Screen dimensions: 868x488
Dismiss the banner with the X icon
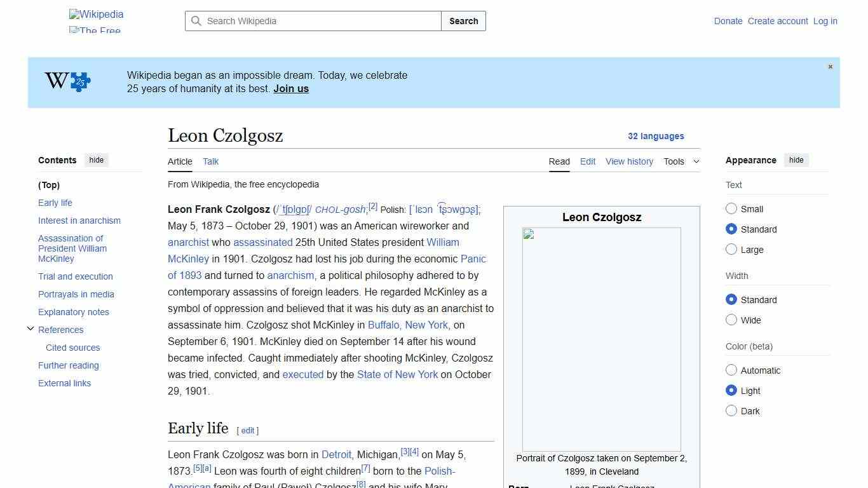click(x=830, y=66)
